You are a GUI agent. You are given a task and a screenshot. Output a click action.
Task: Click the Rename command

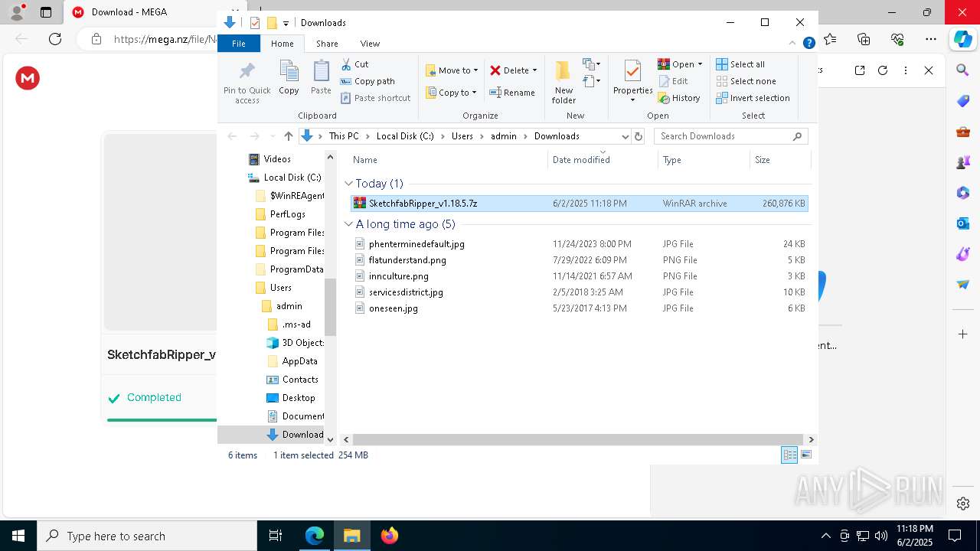[x=512, y=93]
